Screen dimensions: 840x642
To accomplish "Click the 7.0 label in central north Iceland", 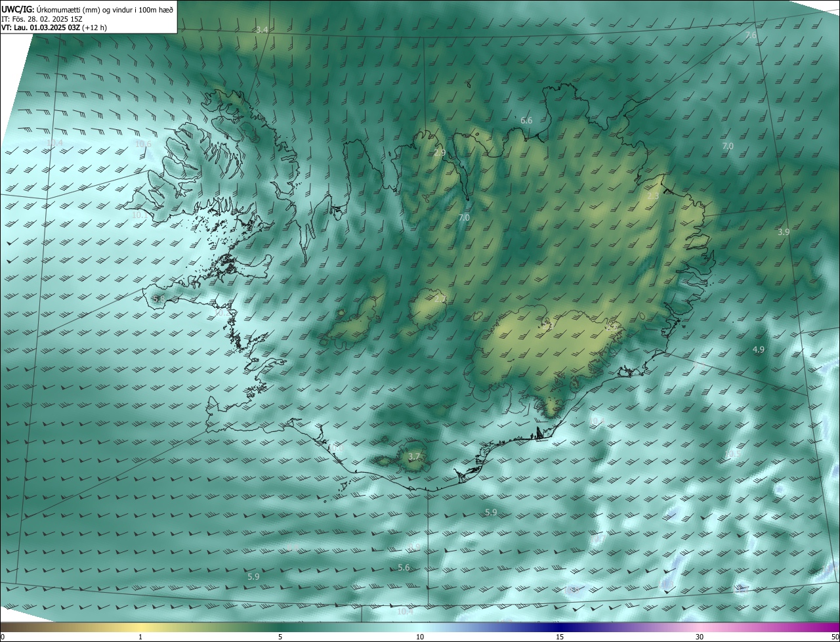I will point(464,217).
